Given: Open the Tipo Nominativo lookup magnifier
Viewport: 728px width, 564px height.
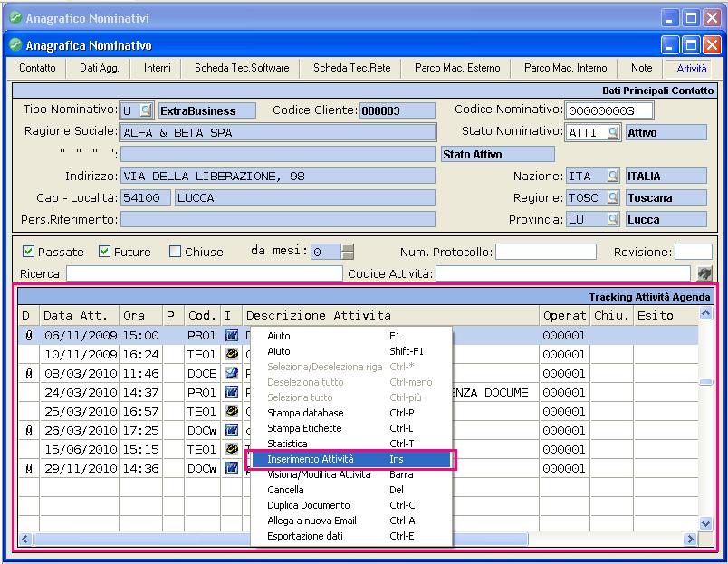Looking at the screenshot, I should tap(146, 110).
